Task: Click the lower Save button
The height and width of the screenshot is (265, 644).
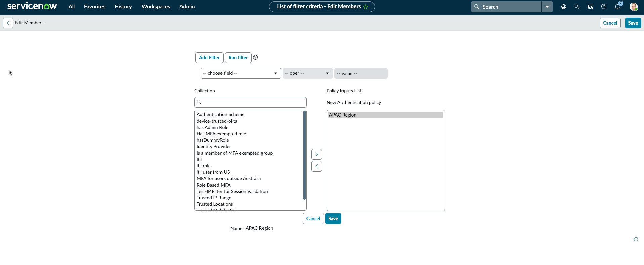Action: [333, 219]
